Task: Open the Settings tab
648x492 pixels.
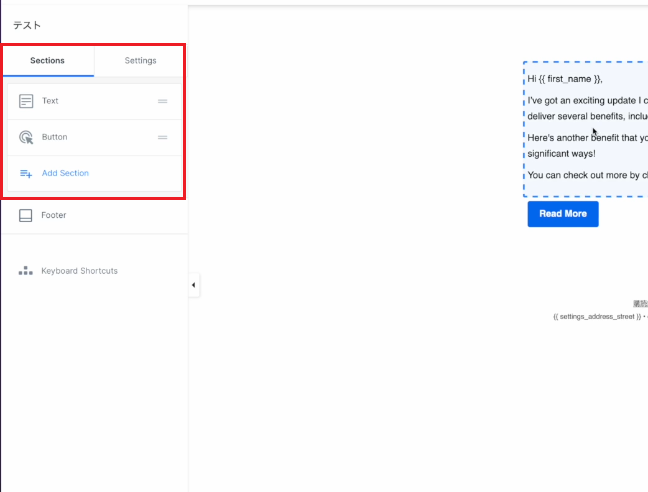Action: [141, 61]
